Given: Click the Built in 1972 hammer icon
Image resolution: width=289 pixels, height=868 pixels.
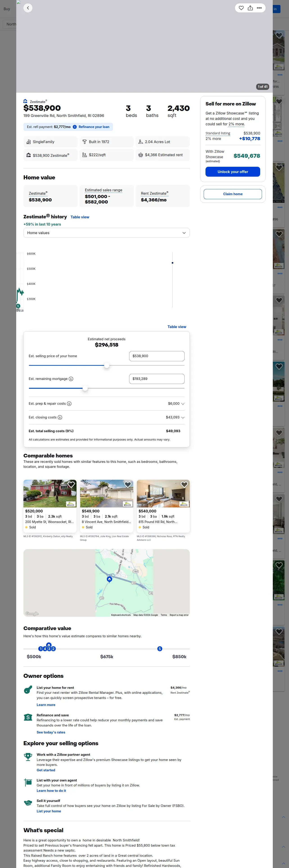Looking at the screenshot, I should tap(84, 142).
